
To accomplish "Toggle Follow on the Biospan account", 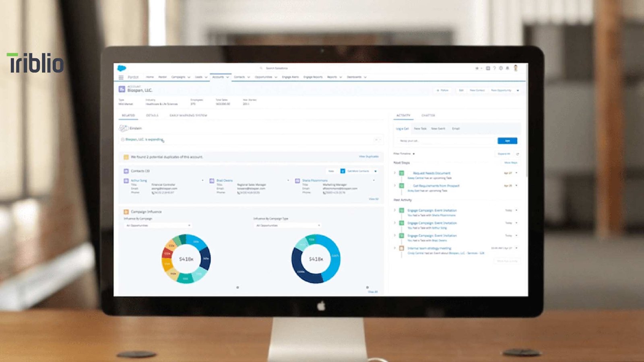I will 444,90.
